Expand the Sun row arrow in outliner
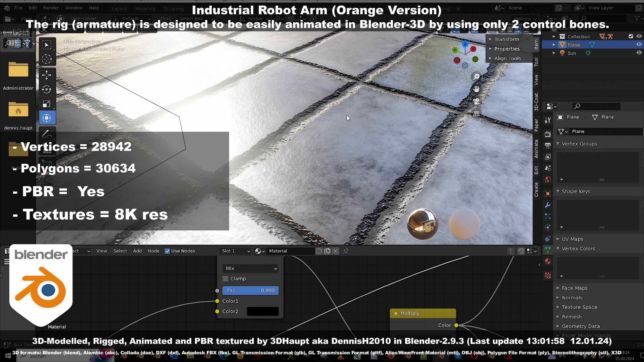This screenshot has width=644, height=362. pos(554,53)
